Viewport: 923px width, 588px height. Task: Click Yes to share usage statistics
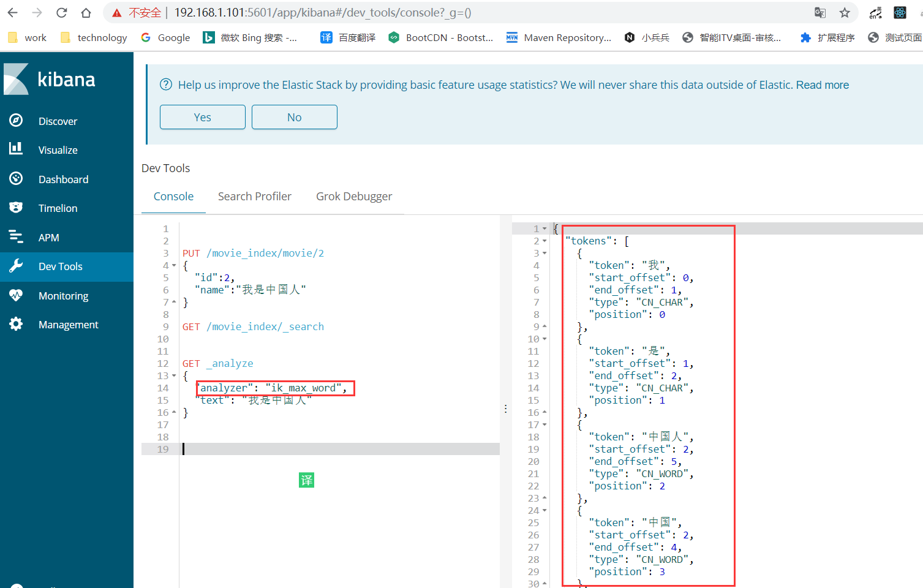[203, 117]
